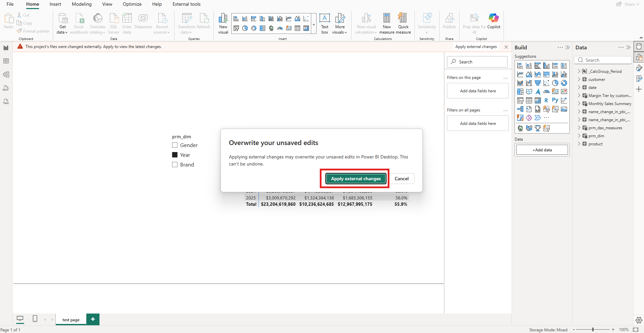
Task: Open the Modeling ribbon tab
Action: [x=82, y=4]
